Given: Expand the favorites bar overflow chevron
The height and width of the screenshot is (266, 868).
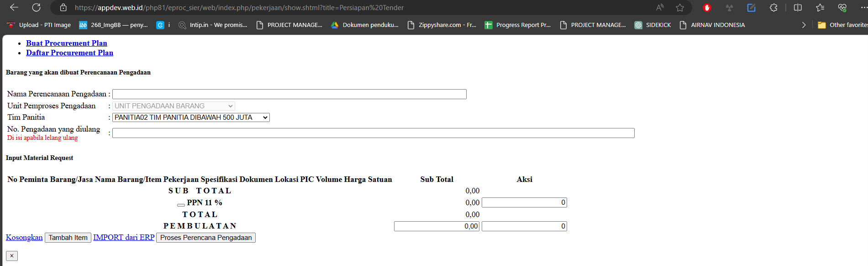Looking at the screenshot, I should 804,25.
